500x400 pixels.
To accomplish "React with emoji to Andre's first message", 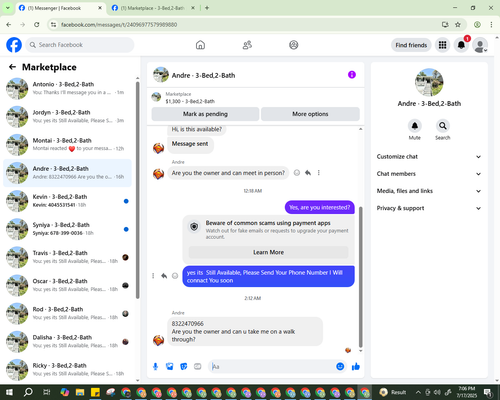I will tap(297, 173).
